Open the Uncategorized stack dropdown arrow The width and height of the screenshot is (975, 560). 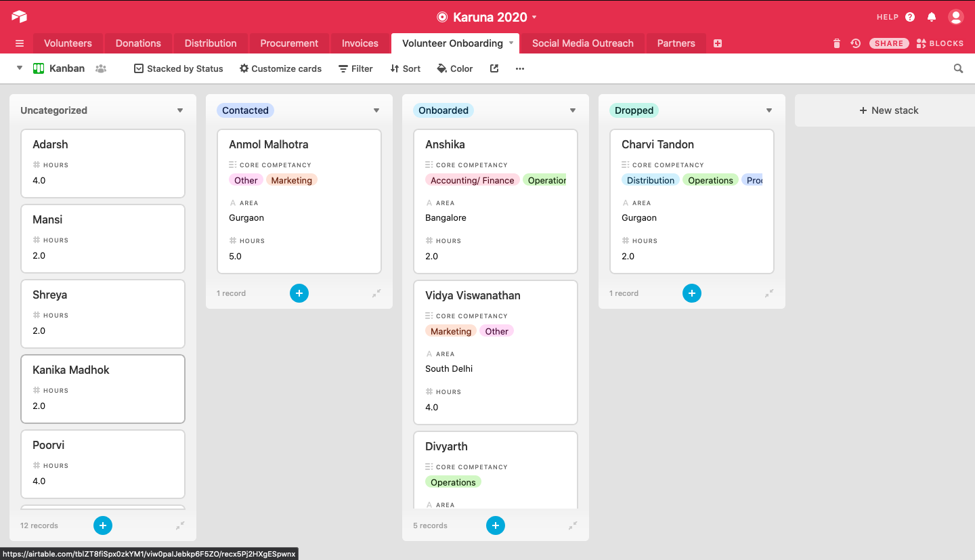pos(180,110)
